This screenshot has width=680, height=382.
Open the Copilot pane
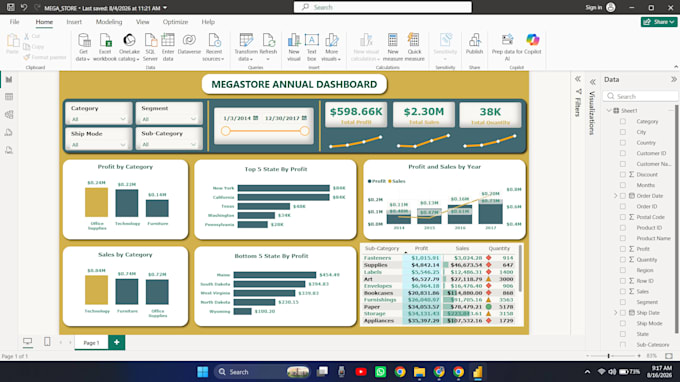[533, 44]
